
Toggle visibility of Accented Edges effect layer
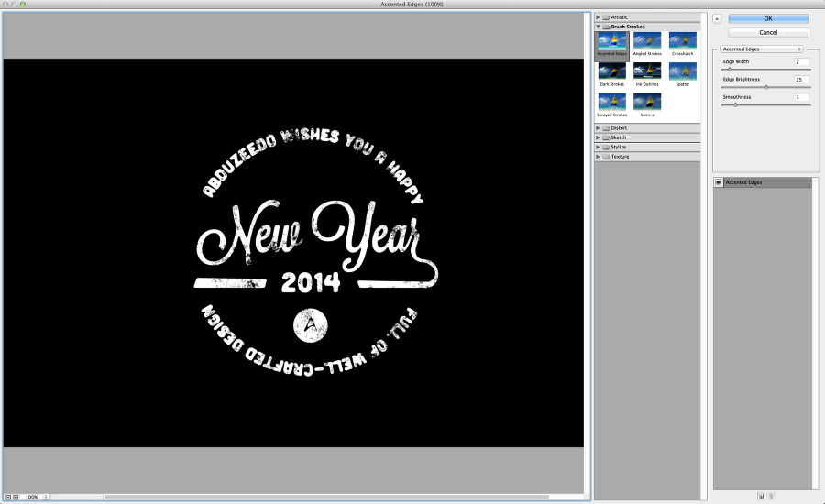[x=718, y=182]
